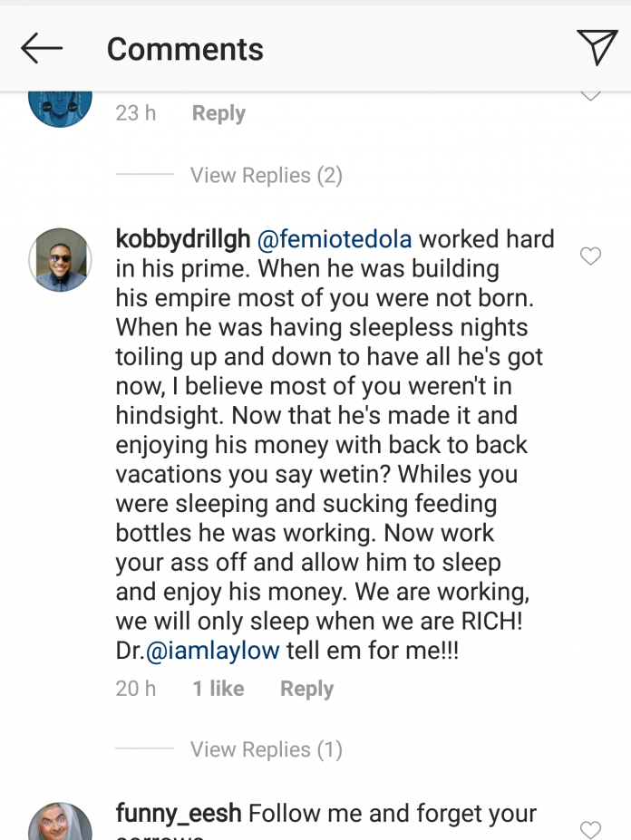Open the direct message paper plane icon
This screenshot has height=840, width=631.
pyautogui.click(x=597, y=48)
